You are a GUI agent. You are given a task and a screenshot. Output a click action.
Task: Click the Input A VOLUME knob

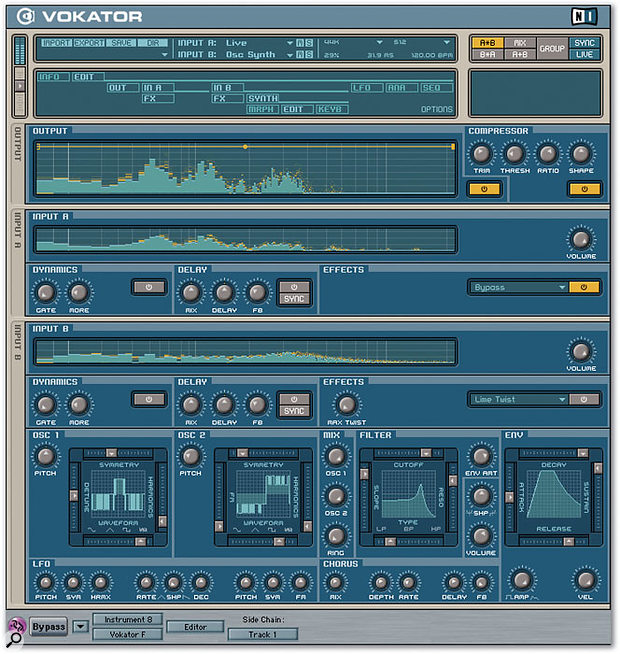581,240
